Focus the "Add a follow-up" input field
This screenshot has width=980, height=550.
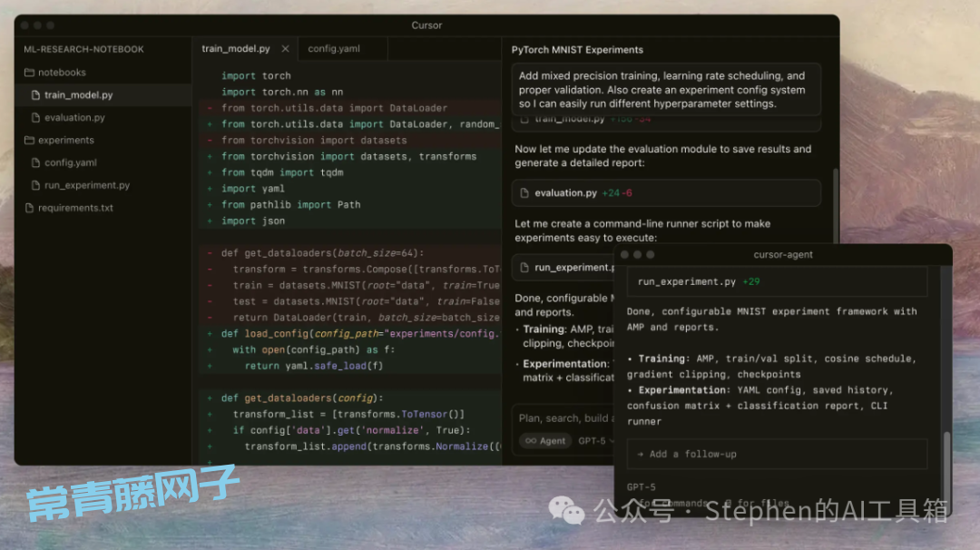click(780, 454)
